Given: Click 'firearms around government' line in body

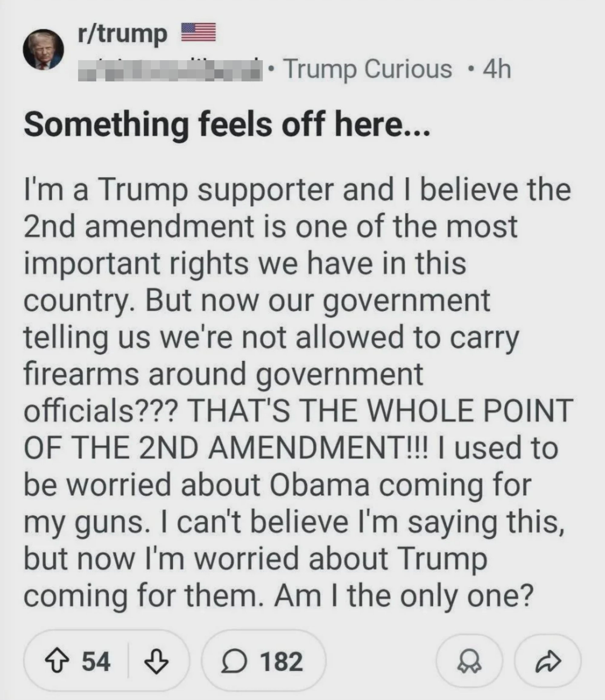Looking at the screenshot, I should (x=223, y=374).
